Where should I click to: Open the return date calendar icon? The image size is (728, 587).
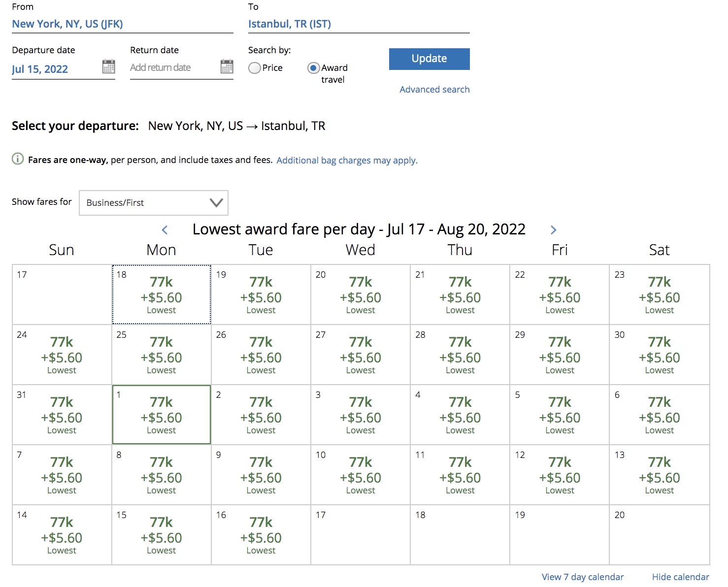click(227, 66)
